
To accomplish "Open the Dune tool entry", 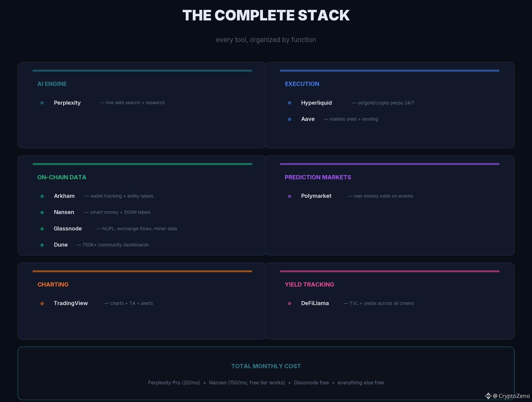I will [61, 245].
